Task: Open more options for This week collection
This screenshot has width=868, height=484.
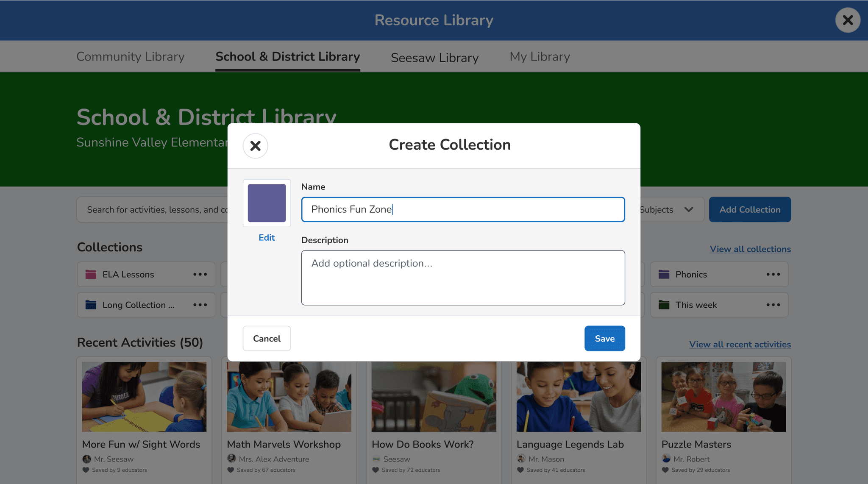Action: (773, 305)
